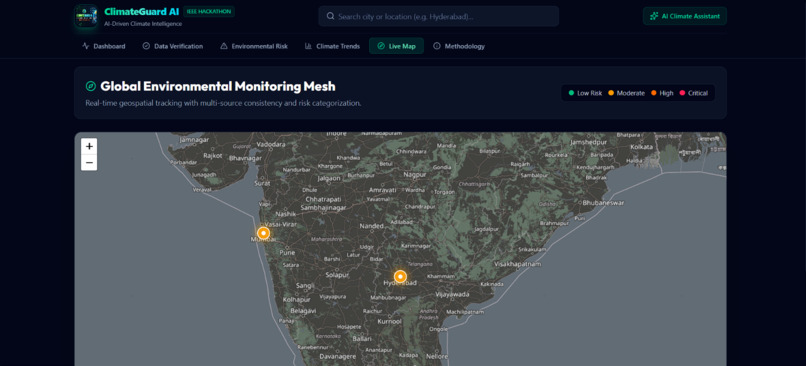Click the AI-Driven Climate Intelligence subtitle

[143, 24]
